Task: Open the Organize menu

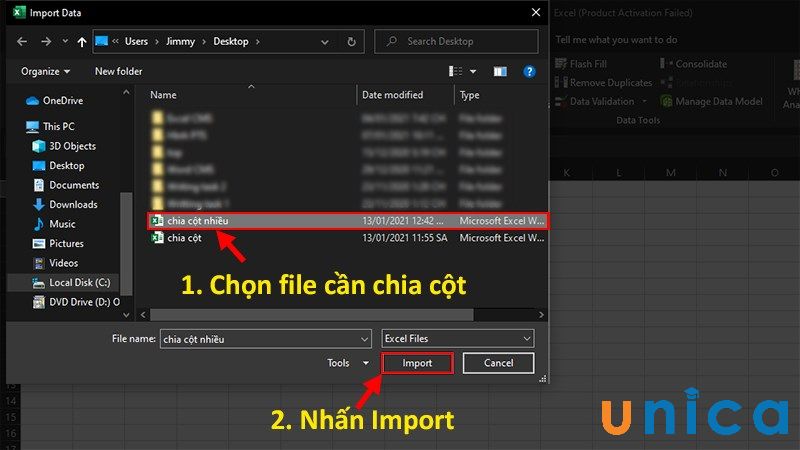Action: point(45,71)
